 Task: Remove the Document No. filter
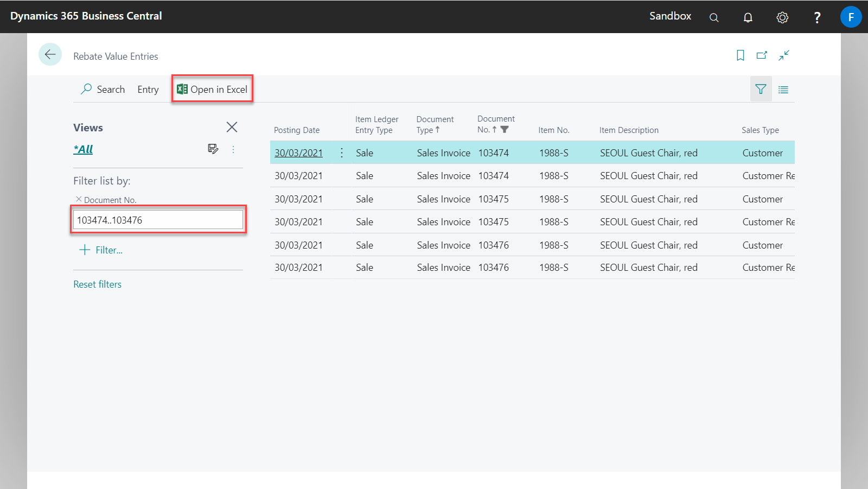pos(79,199)
